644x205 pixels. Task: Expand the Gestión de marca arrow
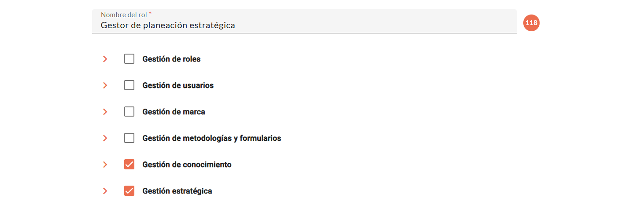click(x=105, y=112)
